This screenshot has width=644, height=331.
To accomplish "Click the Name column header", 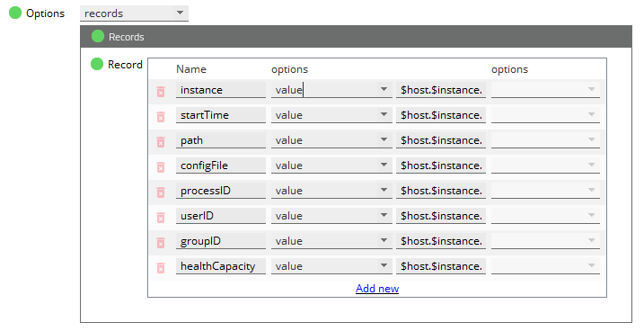I will point(191,69).
